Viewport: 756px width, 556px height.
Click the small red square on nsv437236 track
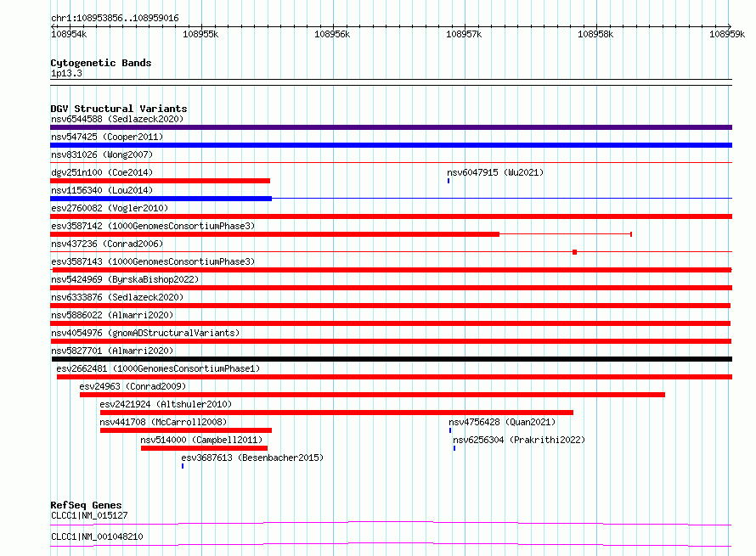pyautogui.click(x=575, y=252)
